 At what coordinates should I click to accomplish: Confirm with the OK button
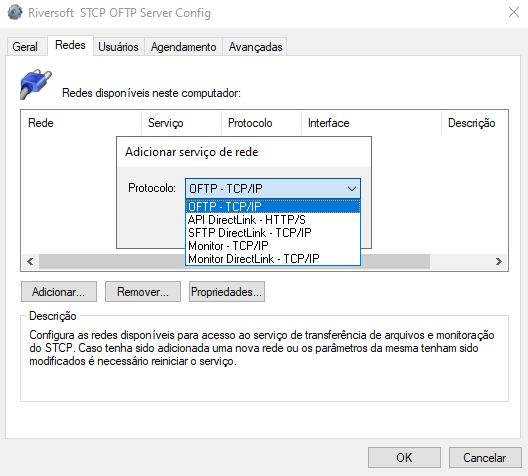pos(404,457)
